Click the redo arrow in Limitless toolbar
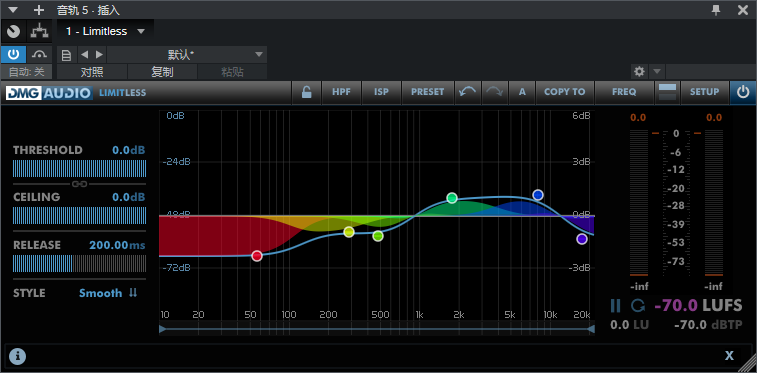The image size is (757, 373). click(495, 92)
